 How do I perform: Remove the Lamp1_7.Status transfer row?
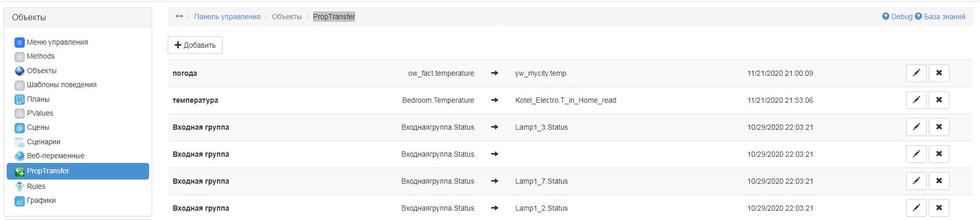[x=939, y=181]
